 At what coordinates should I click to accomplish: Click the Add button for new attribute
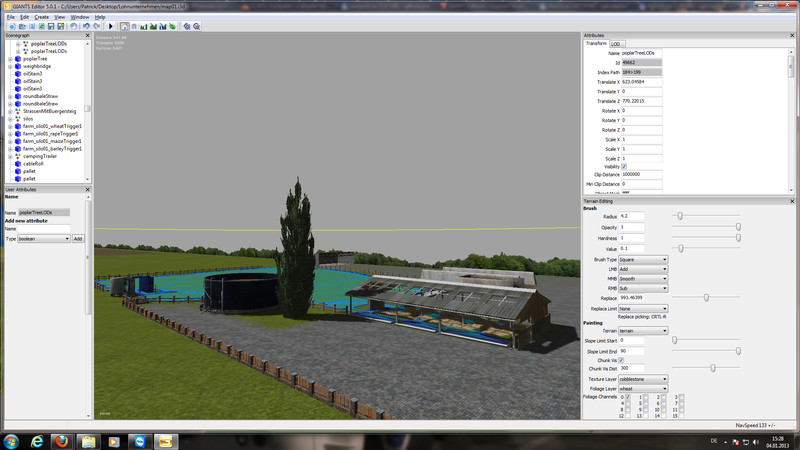click(78, 239)
